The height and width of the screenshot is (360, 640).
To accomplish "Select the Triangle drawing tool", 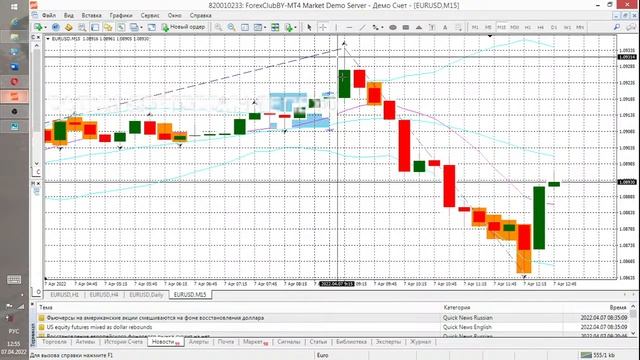I will (x=419, y=27).
